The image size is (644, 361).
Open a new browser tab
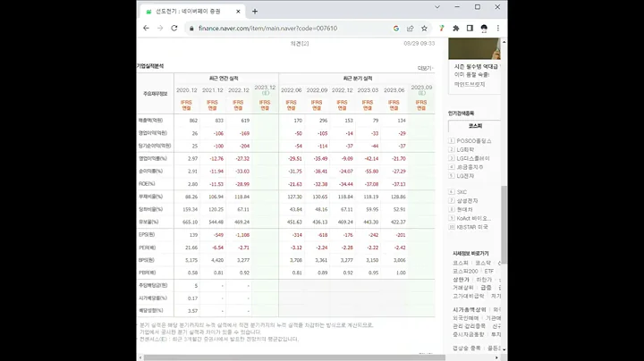[x=255, y=12]
